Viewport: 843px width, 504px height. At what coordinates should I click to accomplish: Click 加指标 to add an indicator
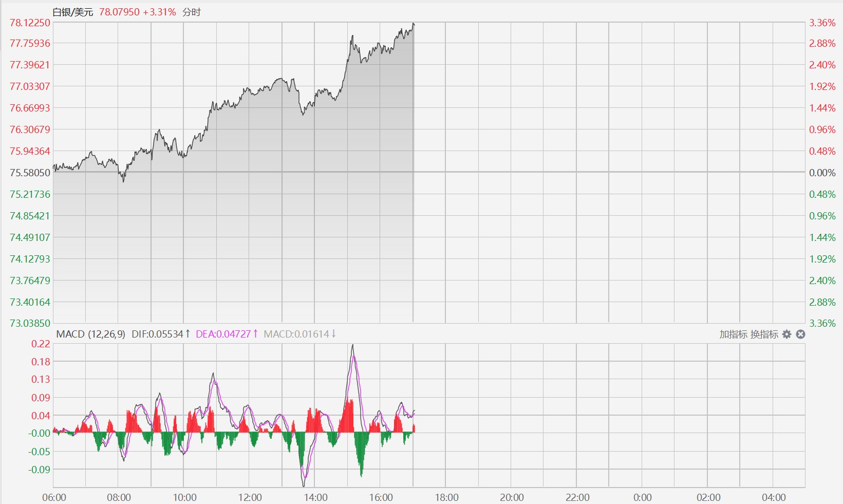point(733,334)
